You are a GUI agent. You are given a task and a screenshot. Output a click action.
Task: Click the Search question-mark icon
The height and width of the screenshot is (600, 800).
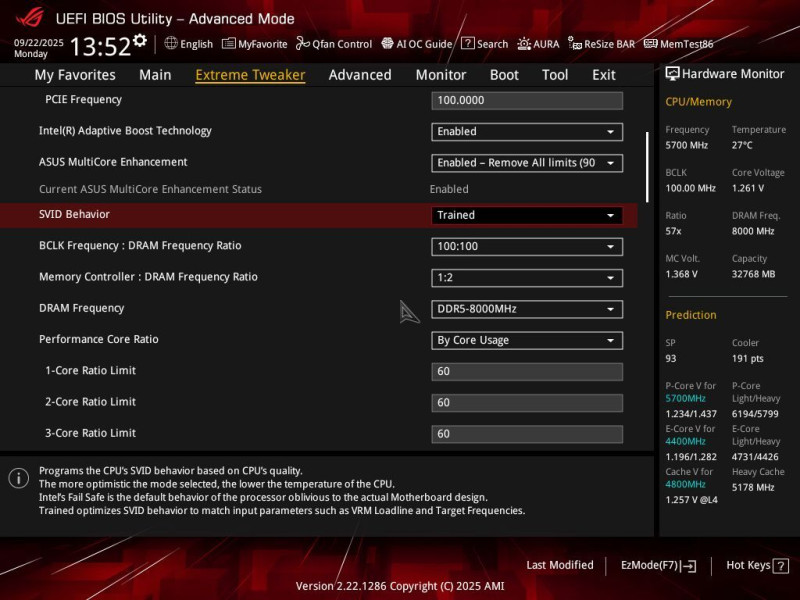467,43
